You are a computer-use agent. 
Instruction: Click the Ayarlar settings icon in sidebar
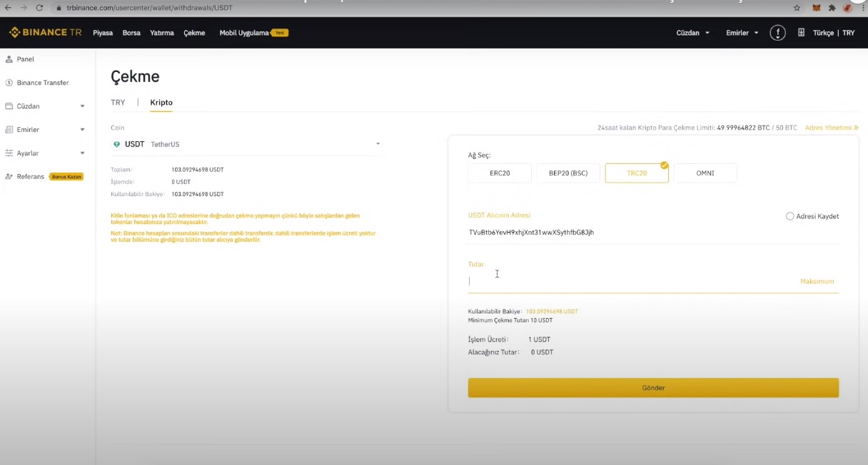(9, 153)
